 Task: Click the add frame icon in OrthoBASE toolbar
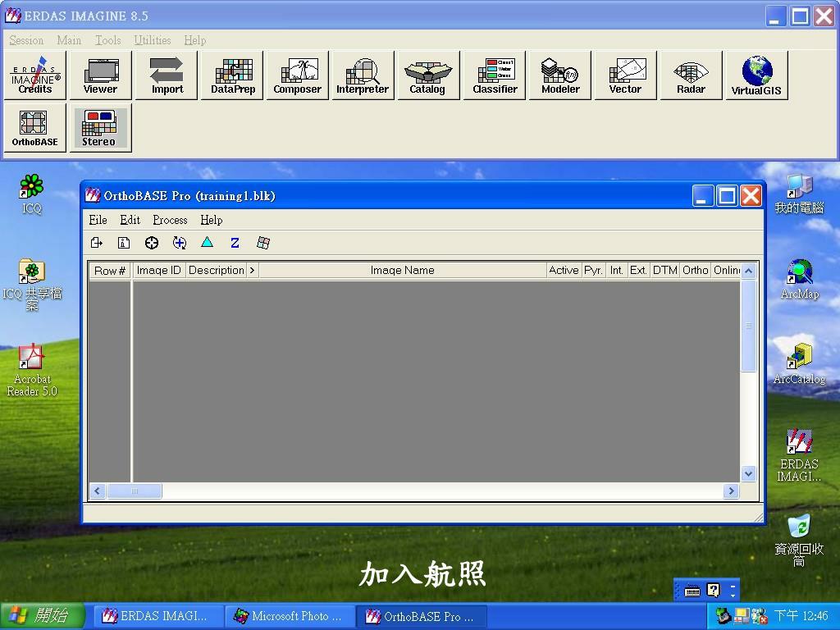(x=97, y=243)
